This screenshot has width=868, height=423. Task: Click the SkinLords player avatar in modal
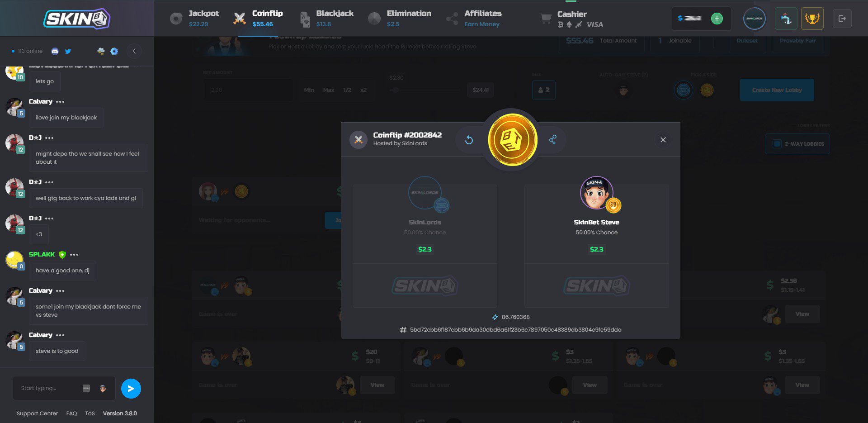pyautogui.click(x=425, y=193)
